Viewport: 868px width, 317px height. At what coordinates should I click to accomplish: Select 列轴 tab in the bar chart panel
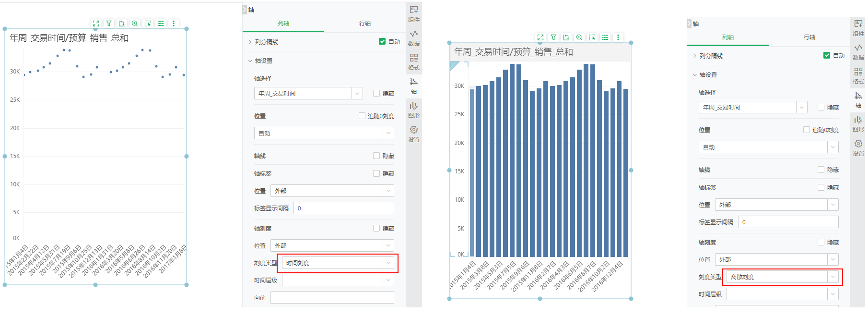tap(727, 37)
